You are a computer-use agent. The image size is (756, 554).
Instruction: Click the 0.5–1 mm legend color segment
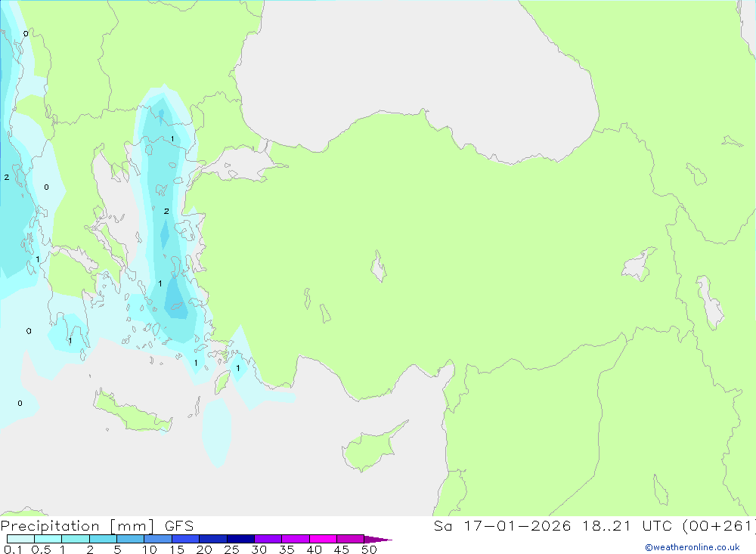[48, 539]
